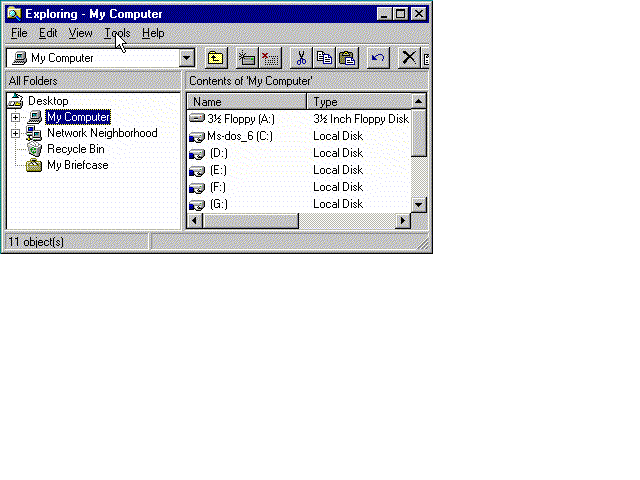
Task: Click the vertical scrollbar up arrow
Action: coord(418,101)
